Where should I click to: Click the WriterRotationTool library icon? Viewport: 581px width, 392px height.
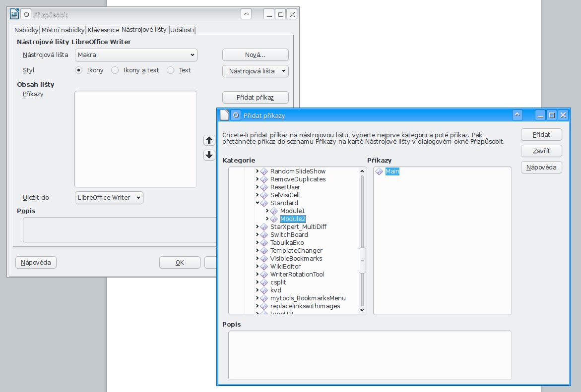pos(264,274)
